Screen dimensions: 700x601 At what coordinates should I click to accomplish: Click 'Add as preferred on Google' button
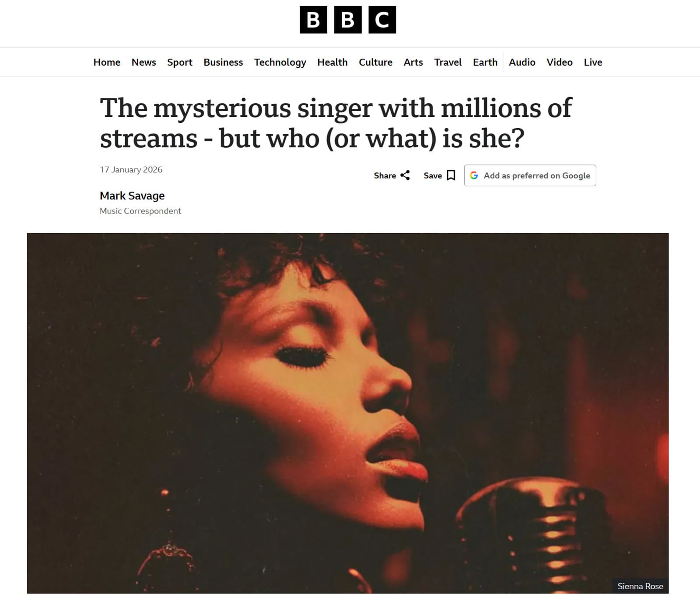point(529,175)
